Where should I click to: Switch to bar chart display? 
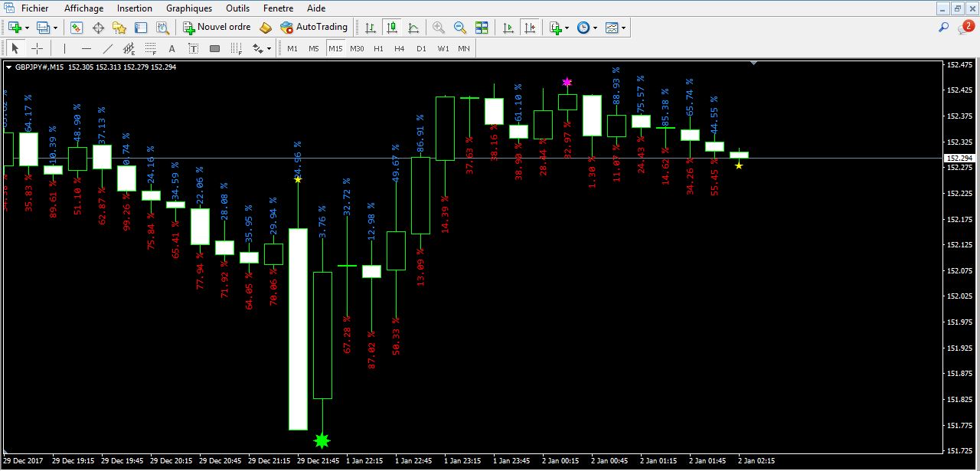(x=371, y=28)
